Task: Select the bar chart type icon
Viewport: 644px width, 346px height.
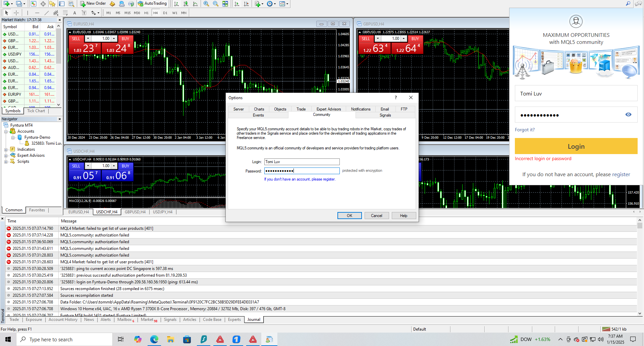Action: pyautogui.click(x=176, y=4)
